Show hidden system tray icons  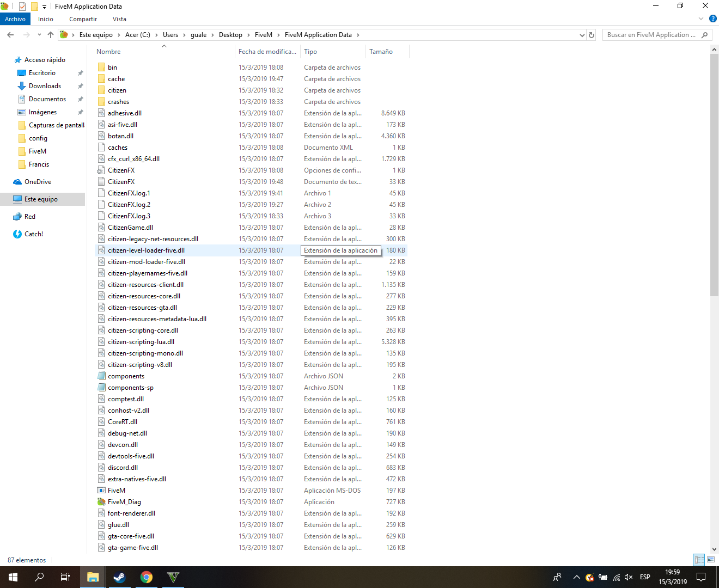click(x=576, y=577)
